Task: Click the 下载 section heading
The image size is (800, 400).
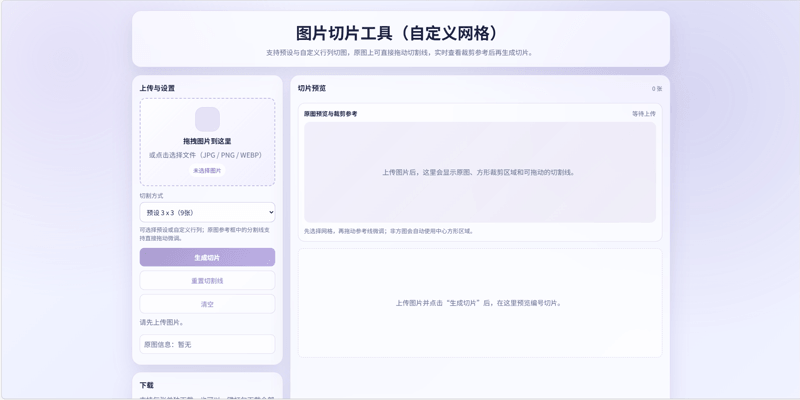Action: pyautogui.click(x=146, y=385)
